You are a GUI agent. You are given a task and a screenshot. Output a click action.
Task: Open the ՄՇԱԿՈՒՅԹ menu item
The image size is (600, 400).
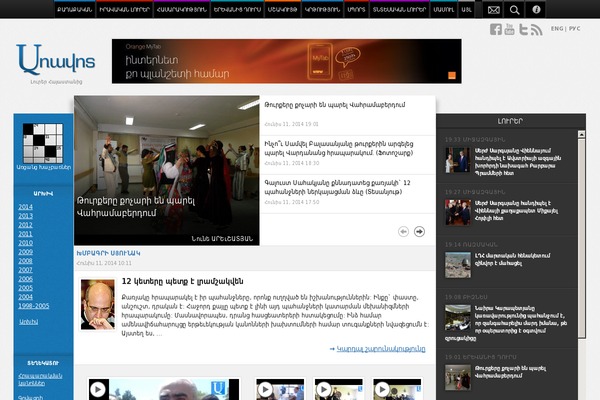(283, 10)
